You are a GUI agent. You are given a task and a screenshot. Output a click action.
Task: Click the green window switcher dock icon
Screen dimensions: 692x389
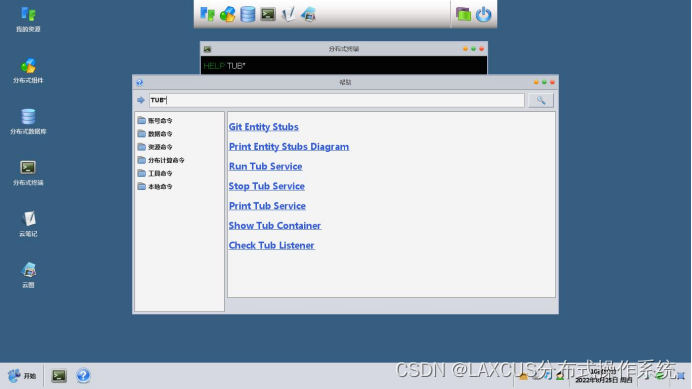tap(463, 14)
